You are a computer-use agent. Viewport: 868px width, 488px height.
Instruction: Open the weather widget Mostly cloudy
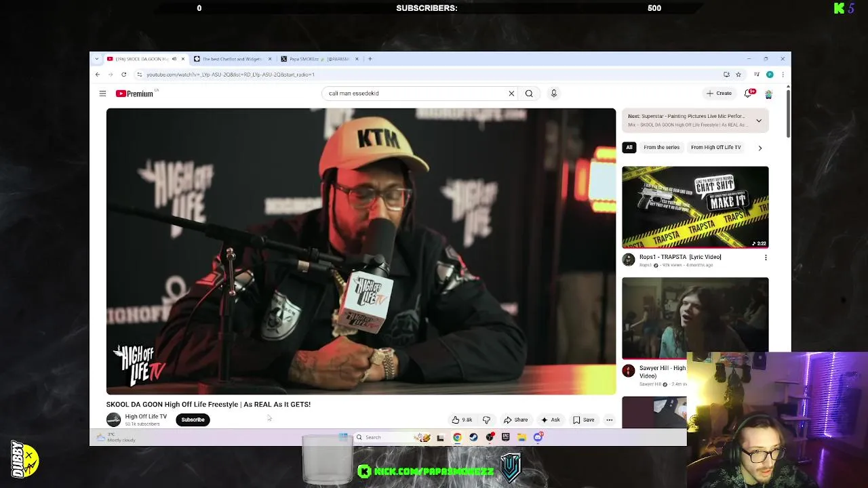tap(117, 438)
